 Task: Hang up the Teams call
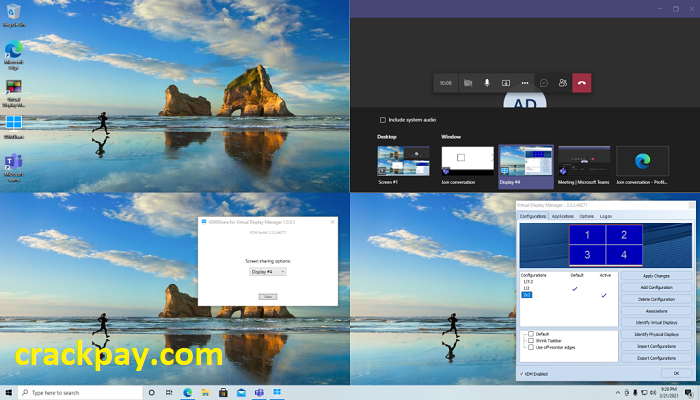coord(582,83)
